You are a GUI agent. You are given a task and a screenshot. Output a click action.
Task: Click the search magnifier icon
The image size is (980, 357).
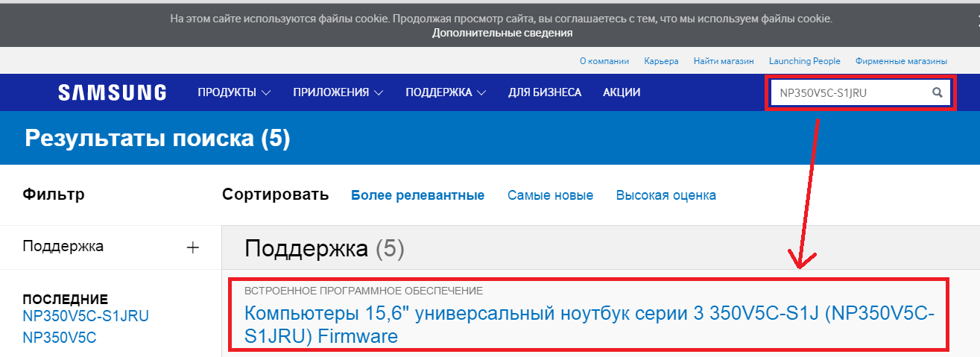coord(937,92)
